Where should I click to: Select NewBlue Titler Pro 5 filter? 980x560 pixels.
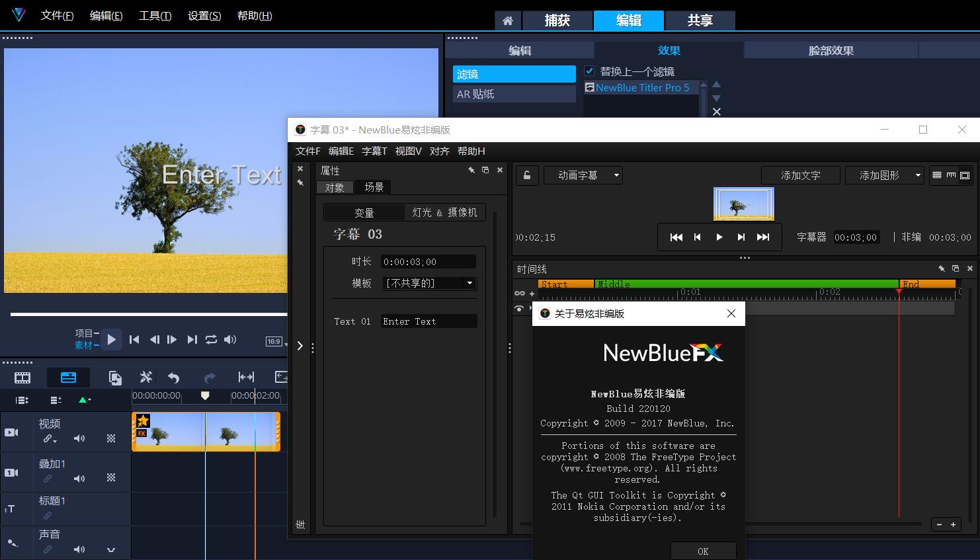pos(642,87)
